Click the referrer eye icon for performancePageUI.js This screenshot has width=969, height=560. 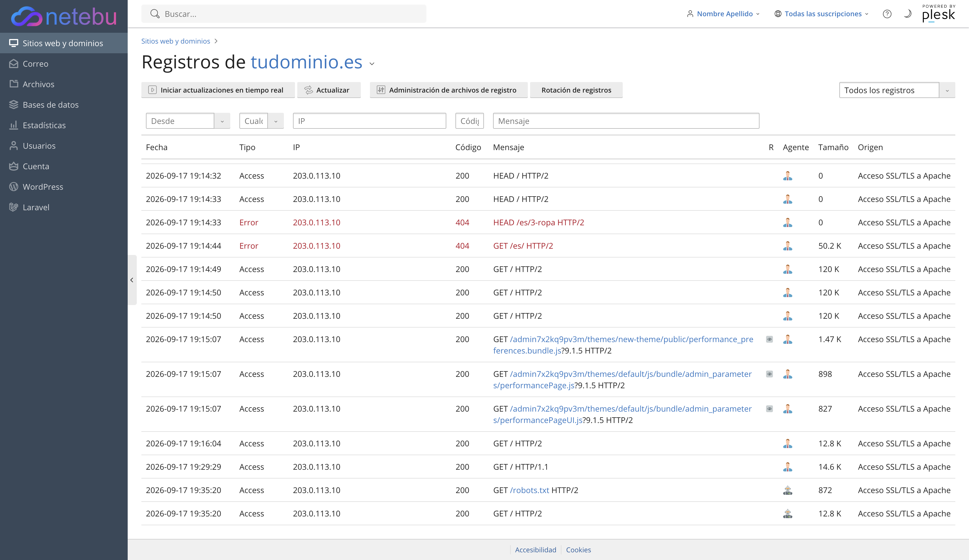tap(769, 409)
